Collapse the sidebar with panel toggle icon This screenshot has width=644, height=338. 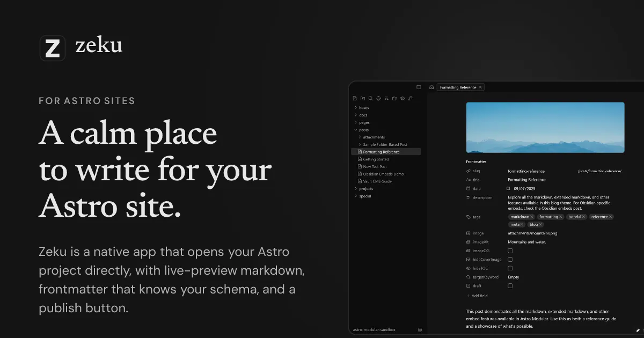[x=419, y=87]
